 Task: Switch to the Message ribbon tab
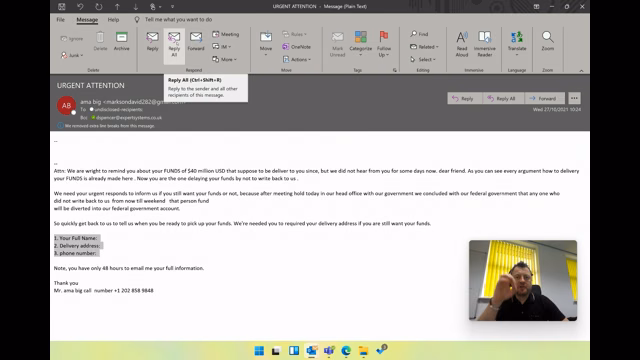tap(87, 20)
